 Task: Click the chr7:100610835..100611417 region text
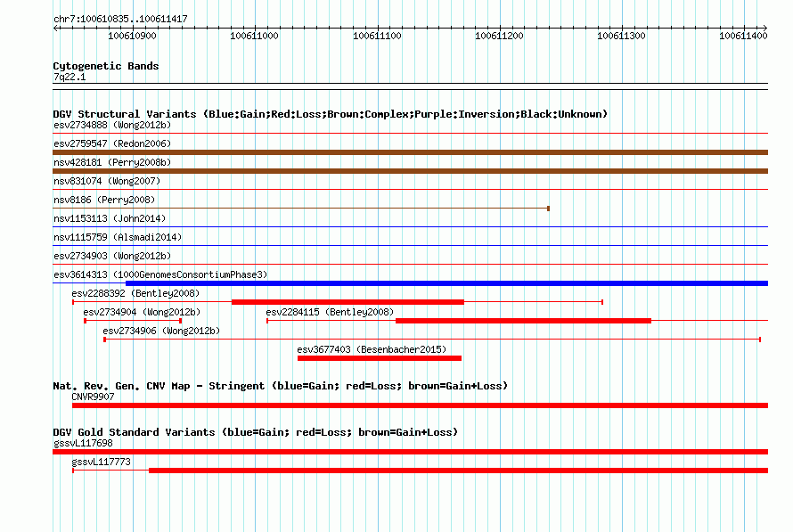(x=120, y=20)
